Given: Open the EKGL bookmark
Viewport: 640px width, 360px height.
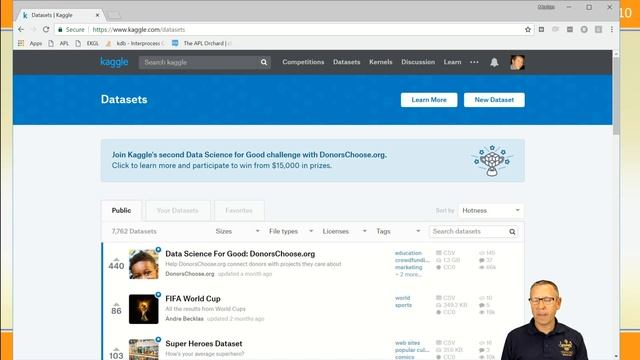Looking at the screenshot, I should [87, 43].
